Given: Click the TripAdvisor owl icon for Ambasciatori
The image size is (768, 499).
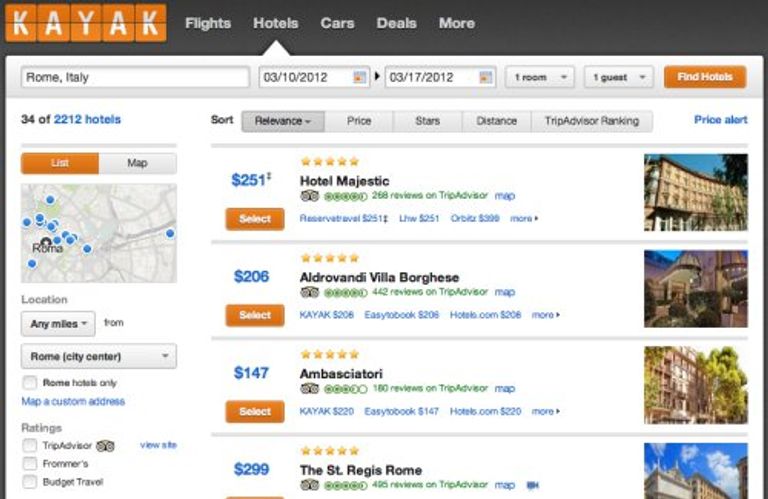Looking at the screenshot, I should (310, 389).
